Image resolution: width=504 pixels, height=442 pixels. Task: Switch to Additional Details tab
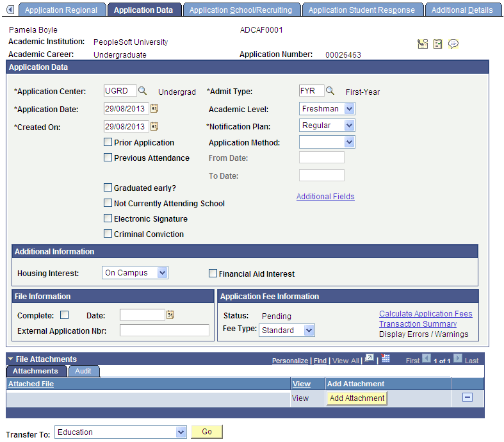(462, 10)
